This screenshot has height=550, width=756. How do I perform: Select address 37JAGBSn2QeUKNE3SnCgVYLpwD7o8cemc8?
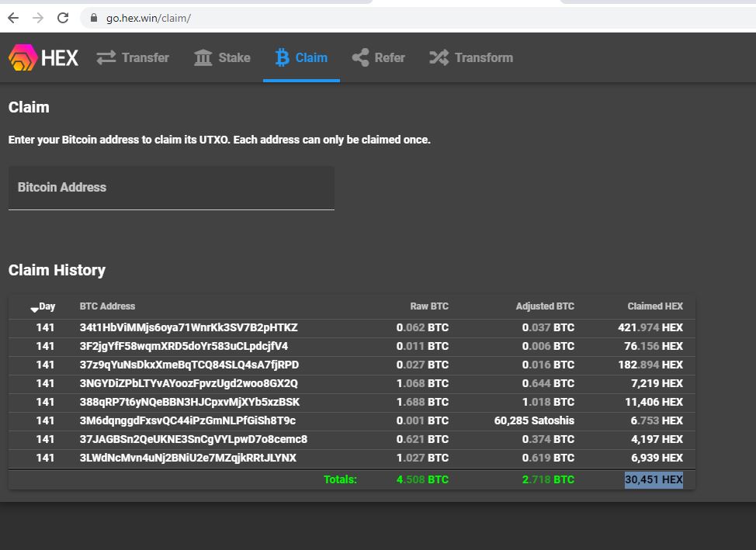(x=193, y=439)
